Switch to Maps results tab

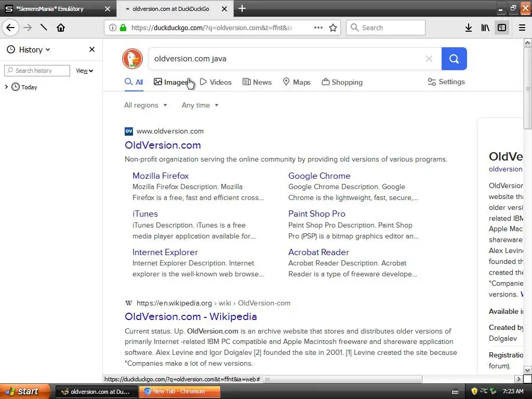point(297,82)
